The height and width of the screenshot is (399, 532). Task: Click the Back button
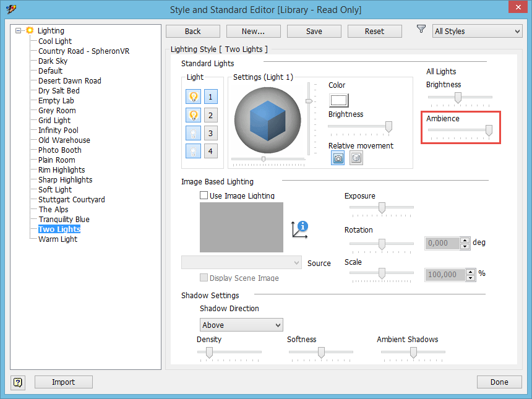pos(193,31)
